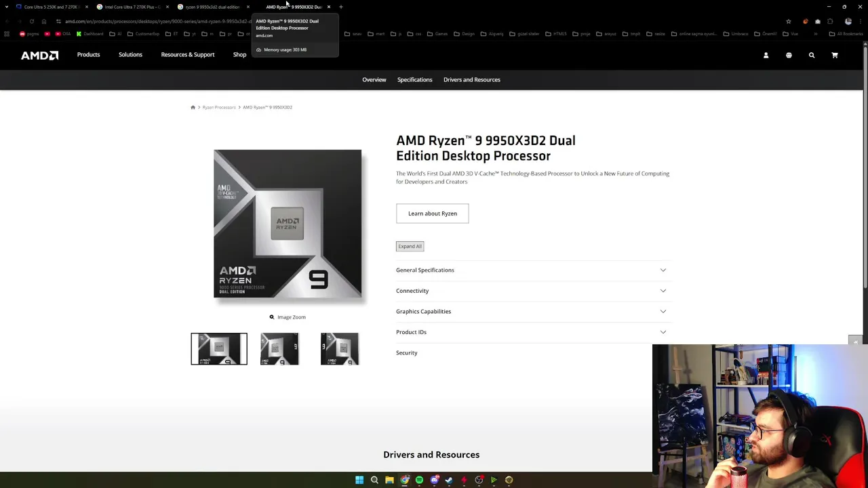Open the Design bookmarks folder
868x488 pixels.
tap(465, 34)
